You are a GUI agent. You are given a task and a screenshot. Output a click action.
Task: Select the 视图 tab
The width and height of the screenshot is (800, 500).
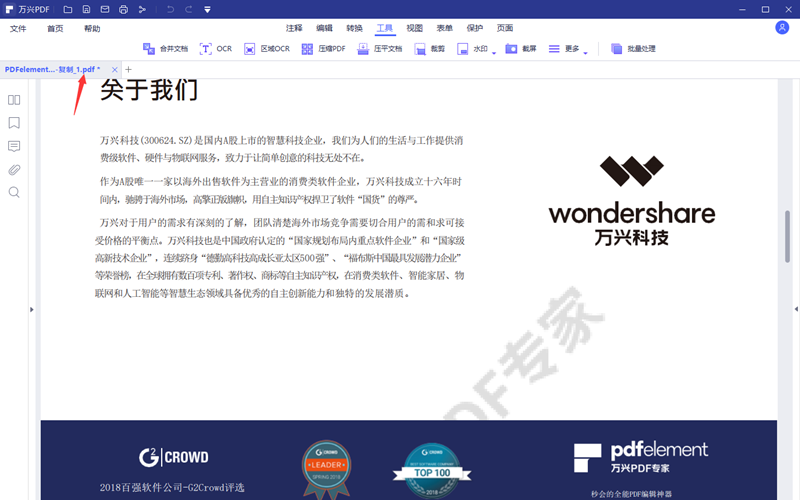[414, 28]
